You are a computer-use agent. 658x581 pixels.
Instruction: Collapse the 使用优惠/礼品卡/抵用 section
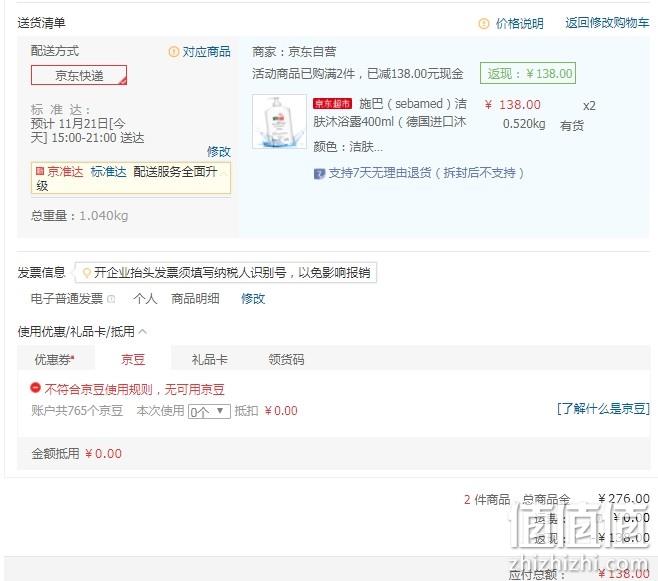(x=142, y=331)
